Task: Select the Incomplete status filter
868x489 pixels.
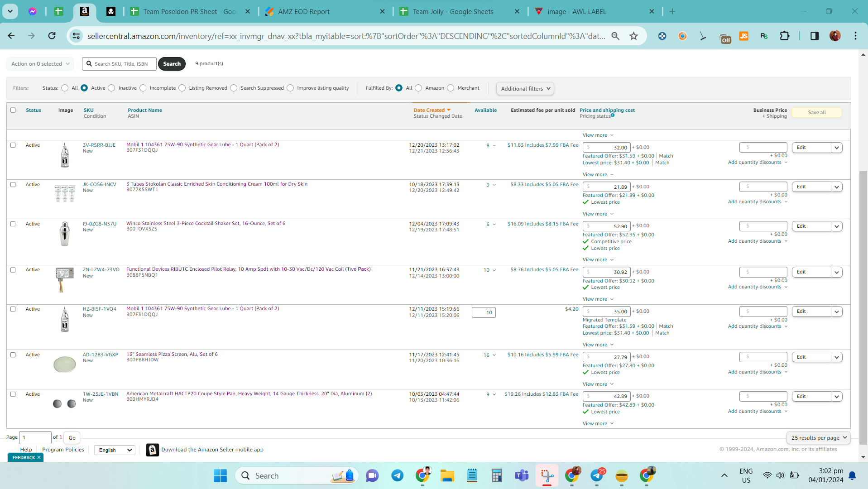Action: coord(143,88)
